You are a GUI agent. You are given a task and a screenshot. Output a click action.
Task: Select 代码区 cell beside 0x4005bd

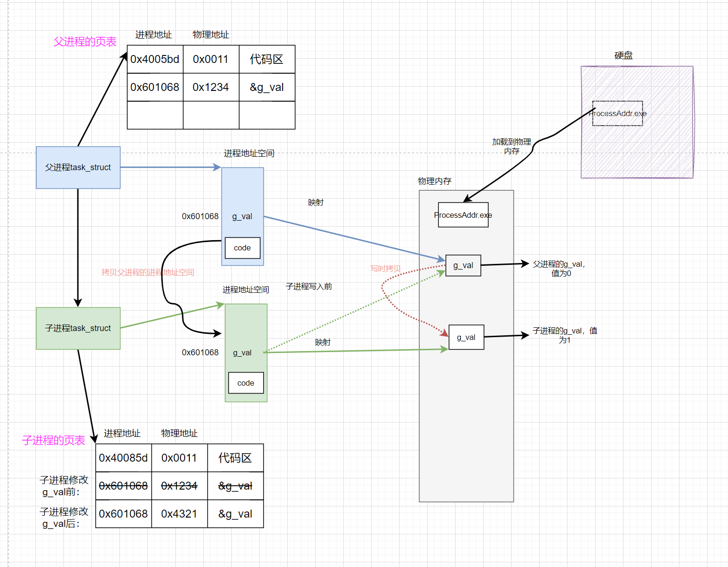pyautogui.click(x=267, y=59)
